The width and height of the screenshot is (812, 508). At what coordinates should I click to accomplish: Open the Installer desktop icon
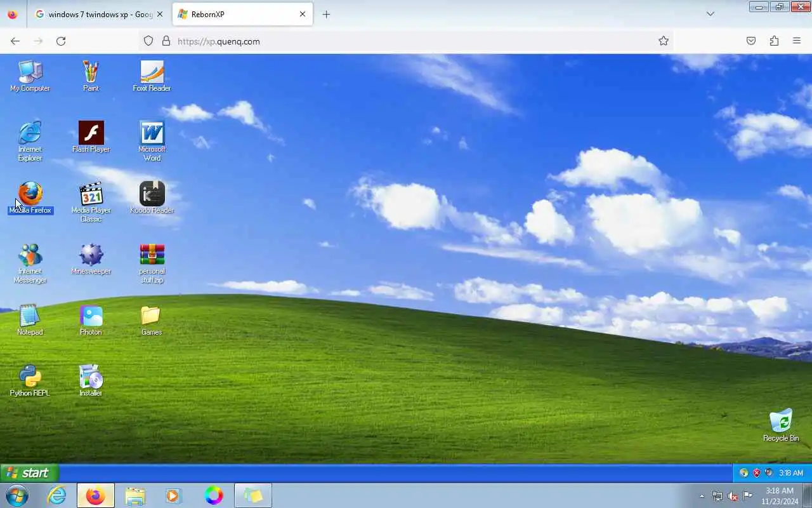coord(91,381)
